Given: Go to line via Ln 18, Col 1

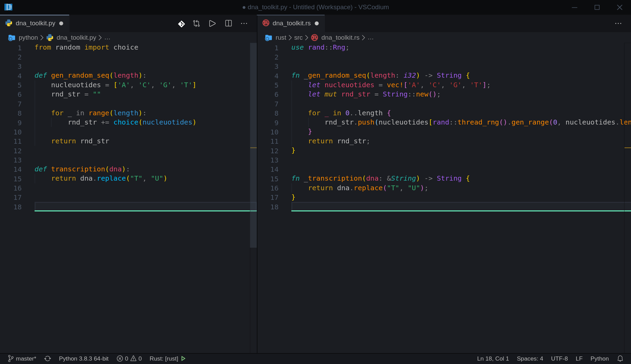Looking at the screenshot, I should [x=493, y=359].
